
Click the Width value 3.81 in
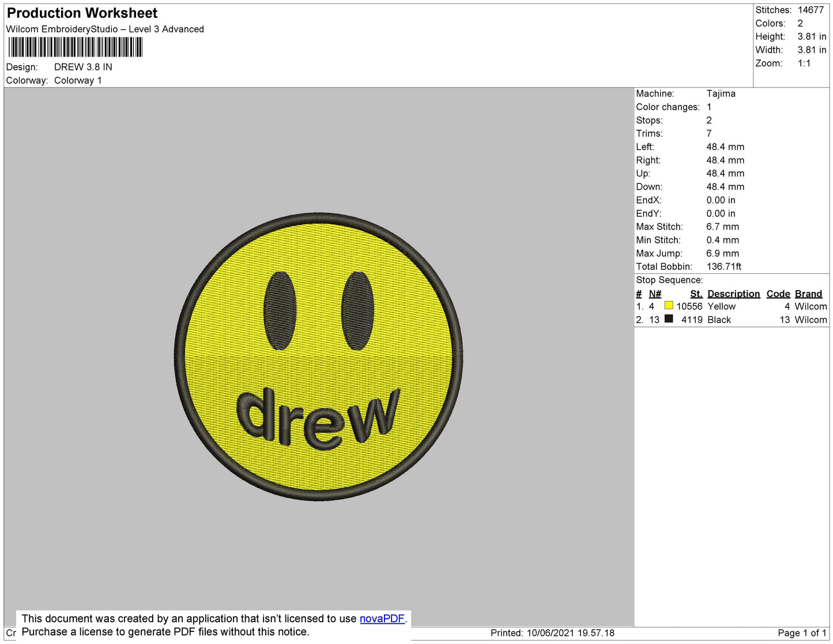[x=812, y=50]
